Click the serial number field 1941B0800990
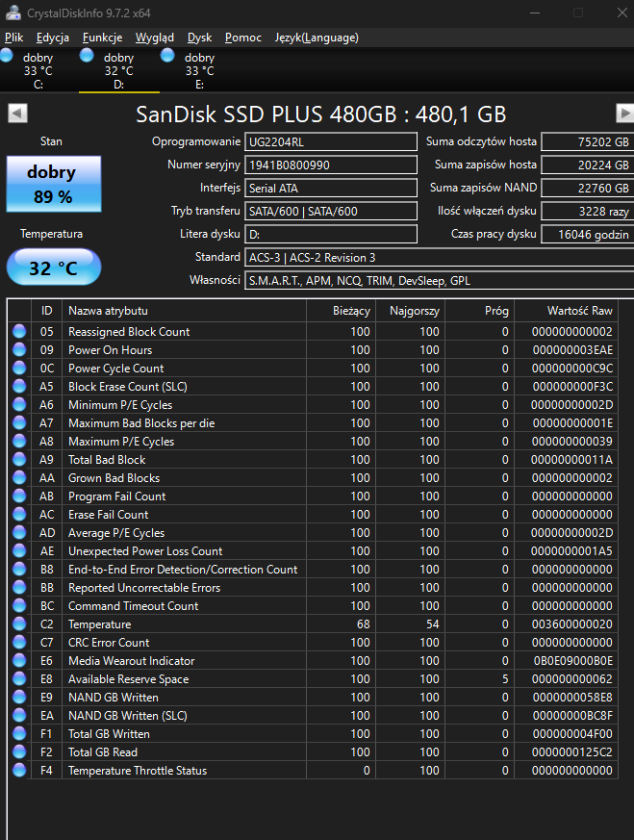634x840 pixels. [x=331, y=165]
